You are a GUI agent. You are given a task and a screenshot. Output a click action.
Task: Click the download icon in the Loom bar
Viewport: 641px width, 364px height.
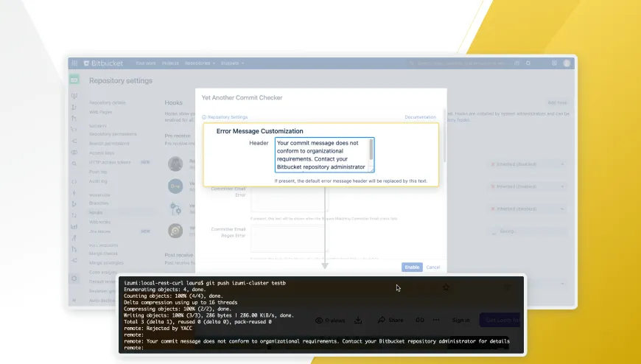tap(358, 321)
